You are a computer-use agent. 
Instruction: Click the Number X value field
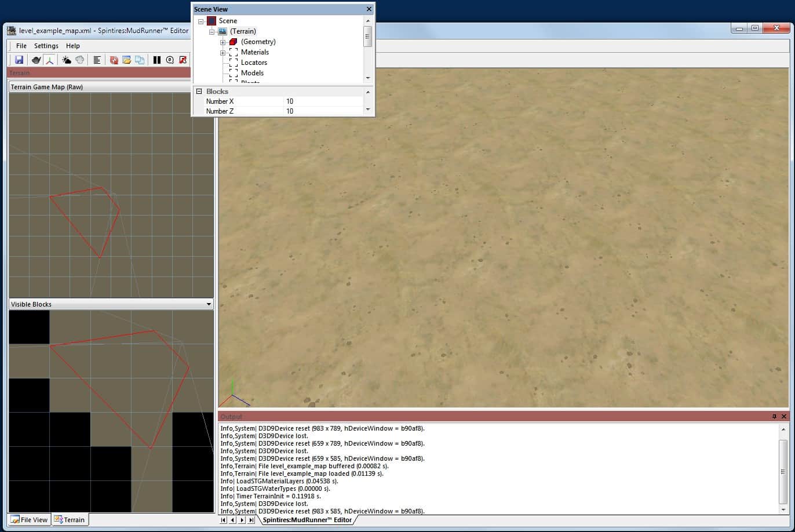coord(324,101)
